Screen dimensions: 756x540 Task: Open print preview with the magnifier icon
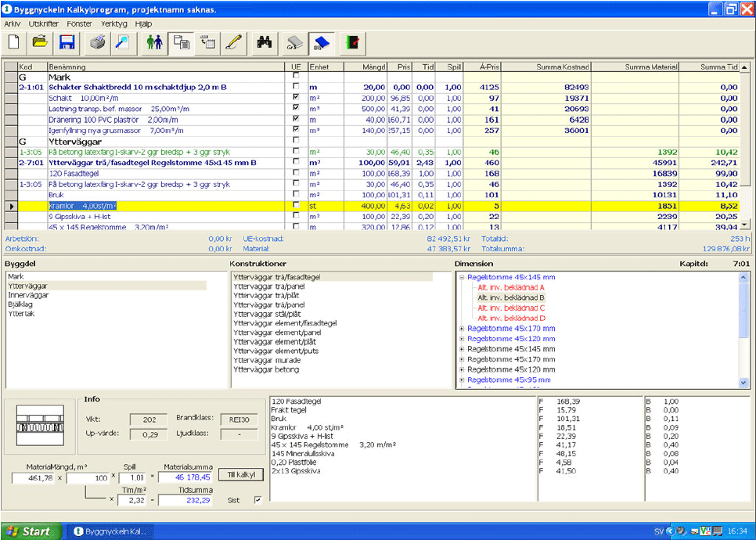[x=122, y=42]
